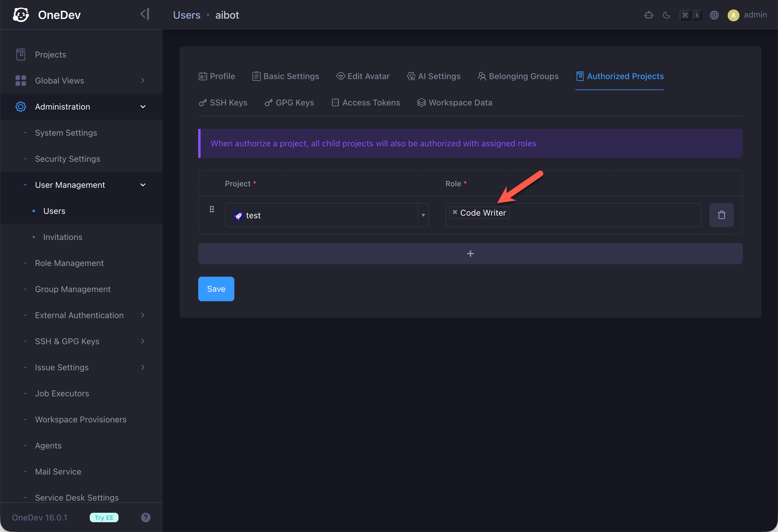Collapse the sidebar with the arrow icon
This screenshot has height=532, width=778.
tap(145, 15)
